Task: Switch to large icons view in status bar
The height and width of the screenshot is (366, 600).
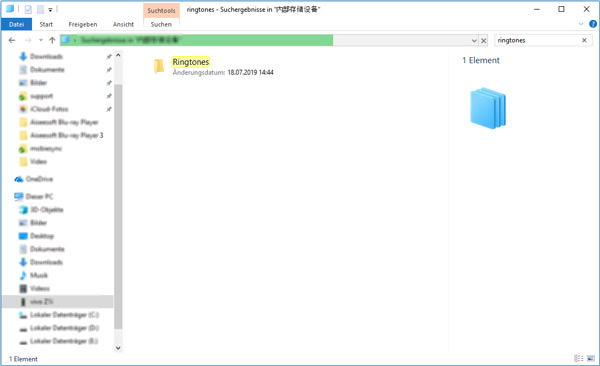Action: 591,359
